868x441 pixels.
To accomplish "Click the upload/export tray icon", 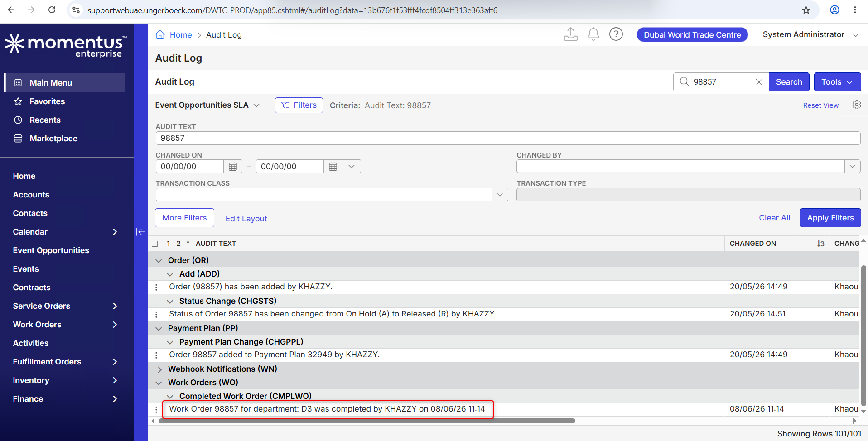I will (571, 34).
